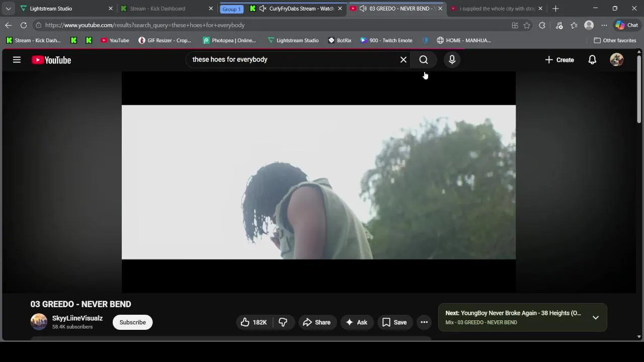Close the CurlyFryDabs Stream tab
Viewport: 644px width, 362px height.
pos(340,9)
